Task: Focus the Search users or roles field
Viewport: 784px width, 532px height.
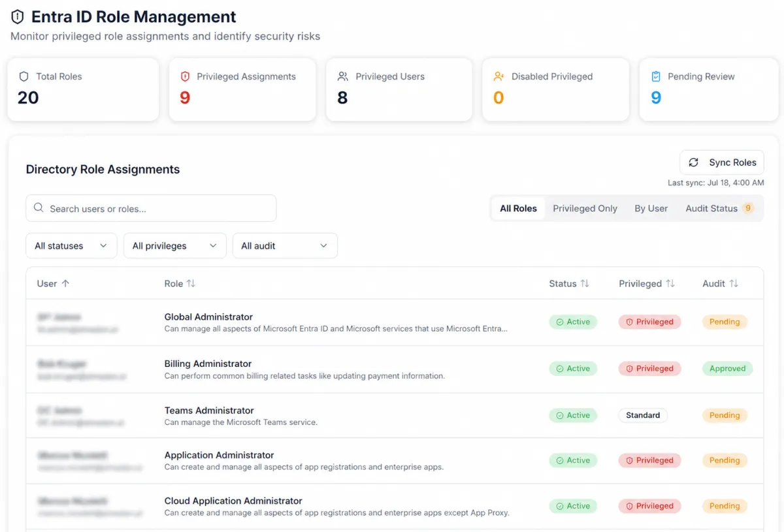Action: [151, 208]
